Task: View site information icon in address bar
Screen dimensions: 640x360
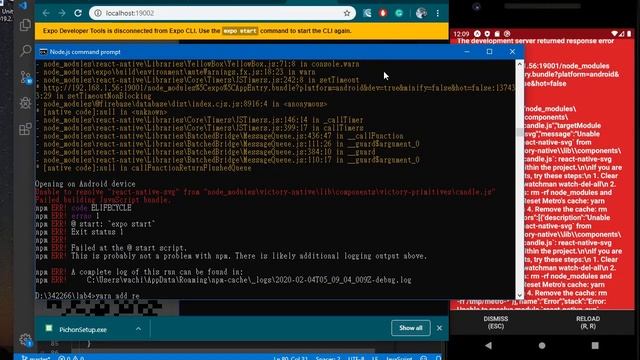Action: click(x=98, y=13)
